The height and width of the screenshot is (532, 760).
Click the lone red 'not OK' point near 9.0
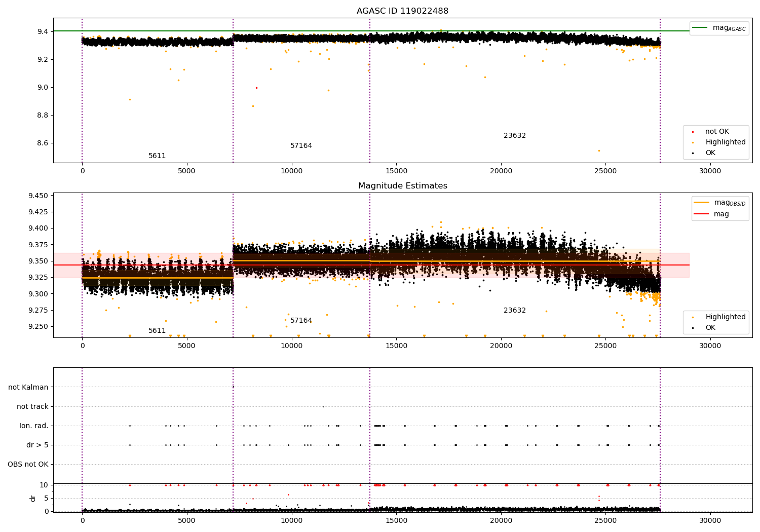[256, 88]
